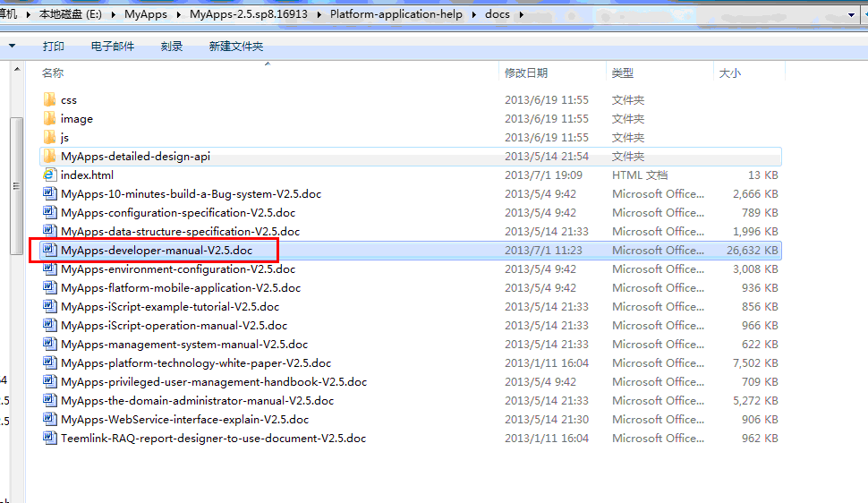Screen dimensions: 868x503
Task: Open the toolbar dropdown arrow left of 打印
Action: [x=12, y=46]
